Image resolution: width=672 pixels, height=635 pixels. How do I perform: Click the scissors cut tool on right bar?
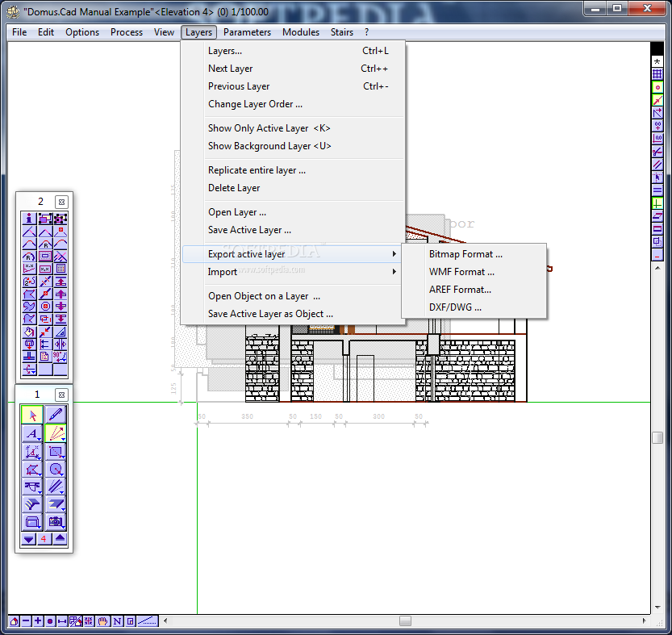pyautogui.click(x=657, y=152)
